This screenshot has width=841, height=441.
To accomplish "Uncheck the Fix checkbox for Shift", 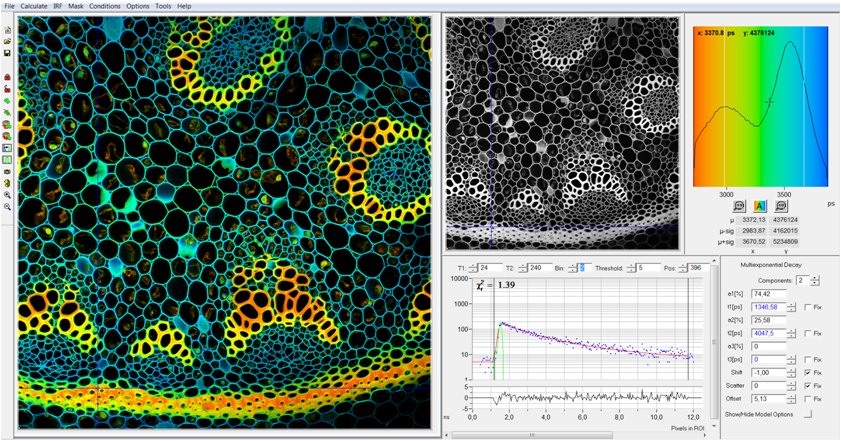I will [808, 372].
